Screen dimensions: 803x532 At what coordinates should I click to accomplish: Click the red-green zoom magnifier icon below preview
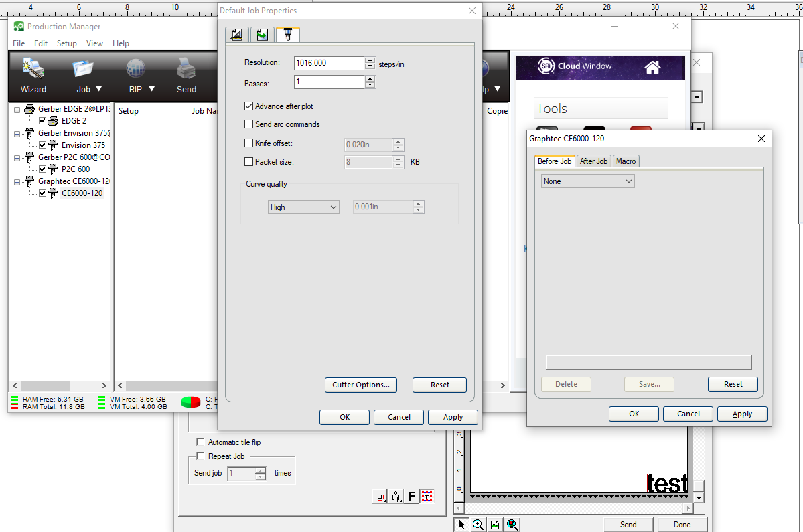click(512, 525)
